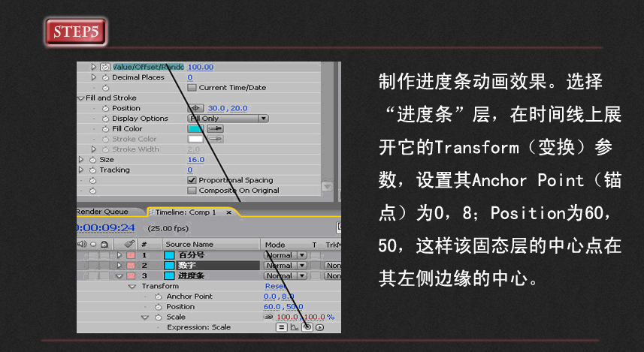Viewport: 644px width, 352px height.
Task: Click the Source Name column header
Action: pos(189,244)
